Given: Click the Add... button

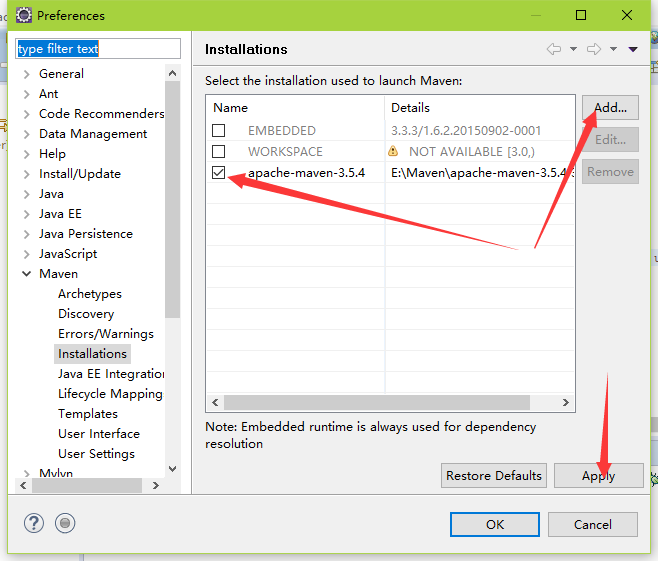Looking at the screenshot, I should [610, 107].
